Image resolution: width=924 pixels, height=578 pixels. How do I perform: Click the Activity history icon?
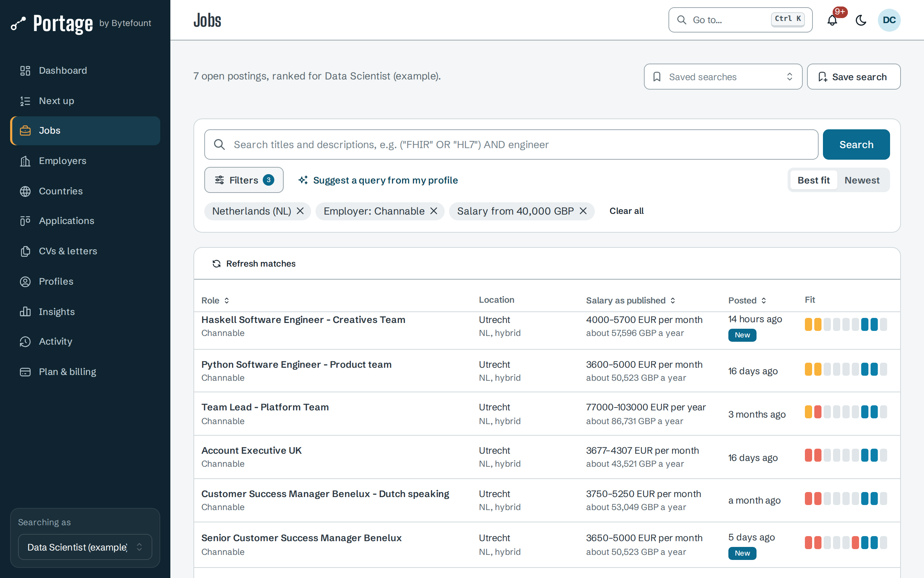pyautogui.click(x=25, y=341)
